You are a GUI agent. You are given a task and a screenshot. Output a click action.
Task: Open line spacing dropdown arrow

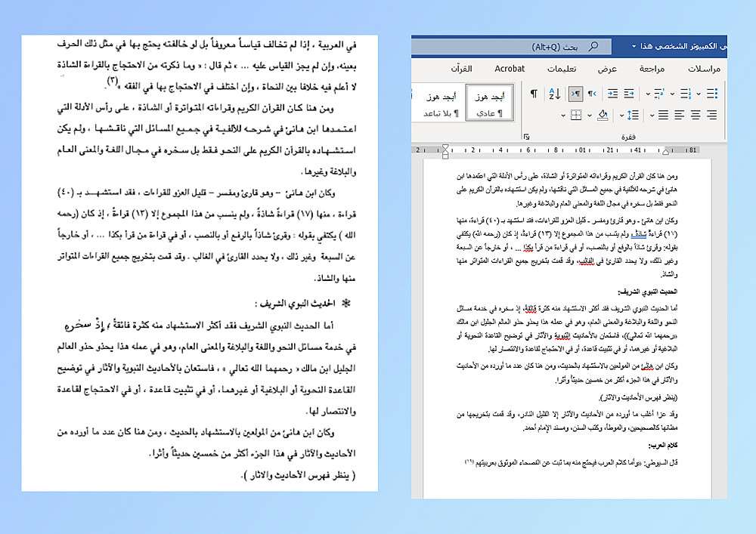pos(621,116)
